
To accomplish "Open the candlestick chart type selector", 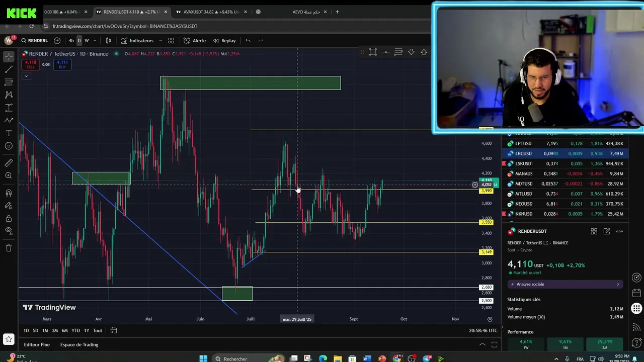I will point(108,41).
